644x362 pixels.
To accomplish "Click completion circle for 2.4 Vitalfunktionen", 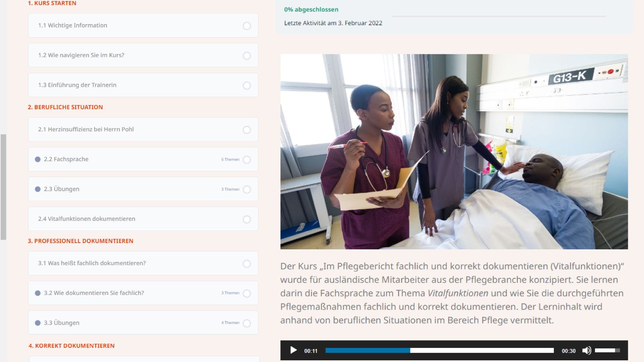I will [247, 219].
